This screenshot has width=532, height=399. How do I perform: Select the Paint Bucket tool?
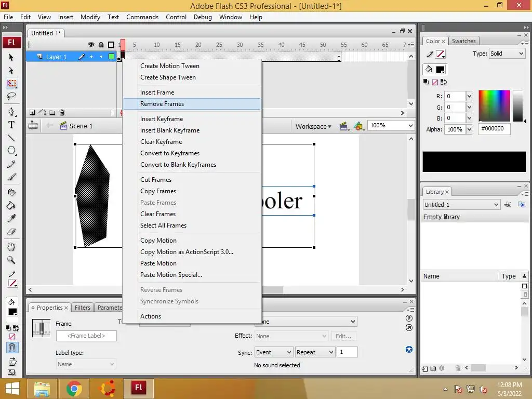[x=11, y=205]
